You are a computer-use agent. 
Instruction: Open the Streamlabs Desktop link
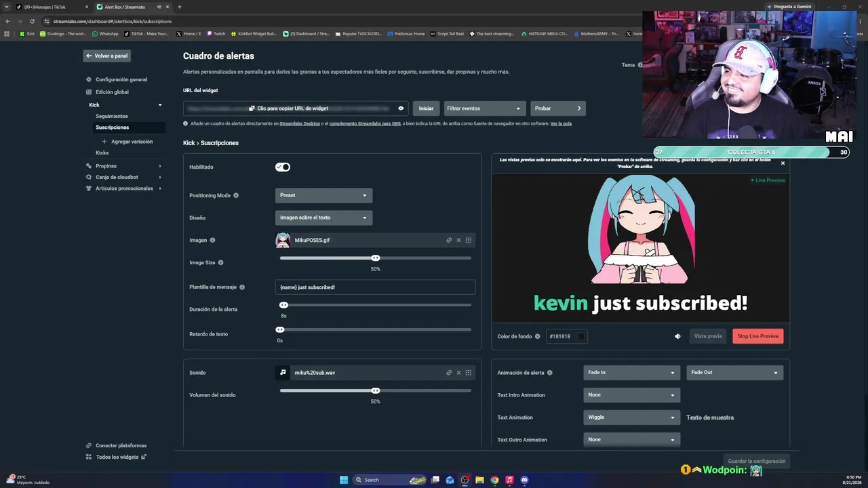click(x=300, y=123)
